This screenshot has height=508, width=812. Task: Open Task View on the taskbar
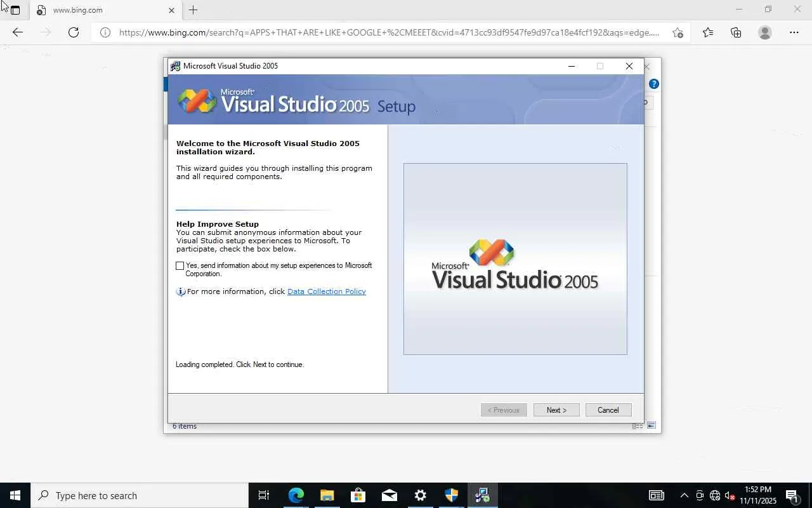click(264, 495)
